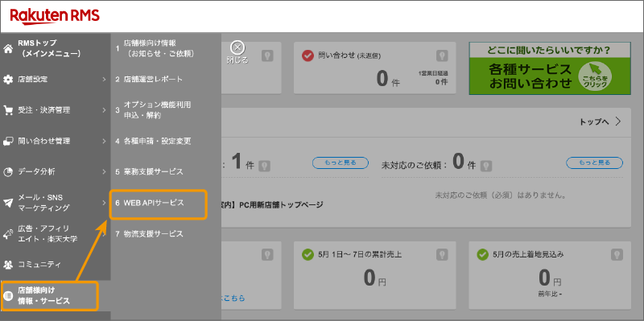
Task: Click hint bulb next to 1件
Action: [265, 166]
